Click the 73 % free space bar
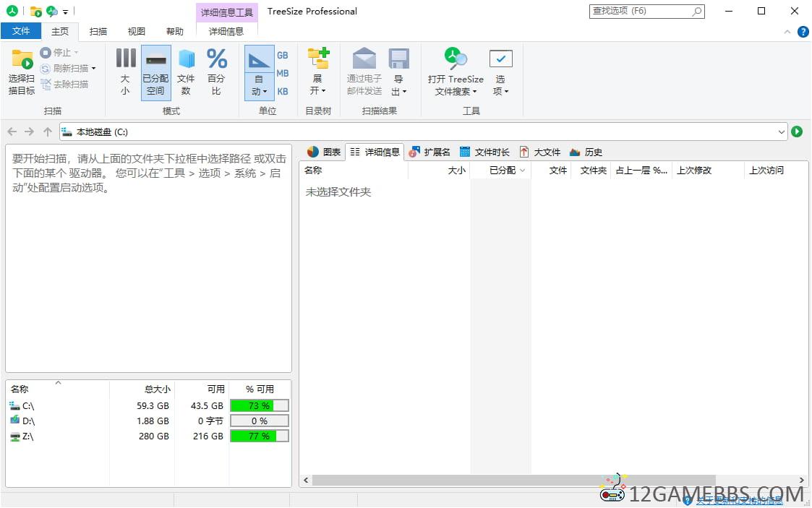812x508 pixels. 260,406
